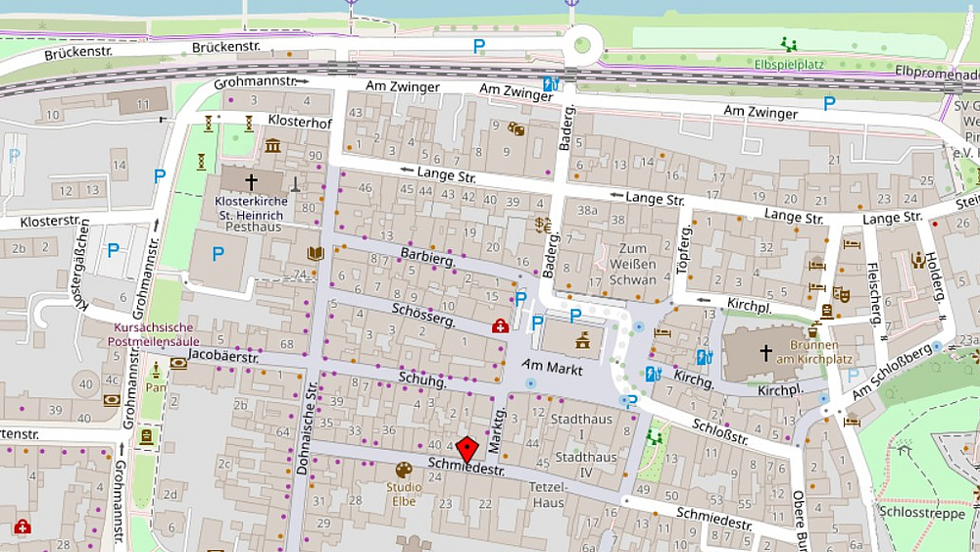Image resolution: width=980 pixels, height=552 pixels.
Task: Click the Kirchg. street label
Action: (694, 378)
